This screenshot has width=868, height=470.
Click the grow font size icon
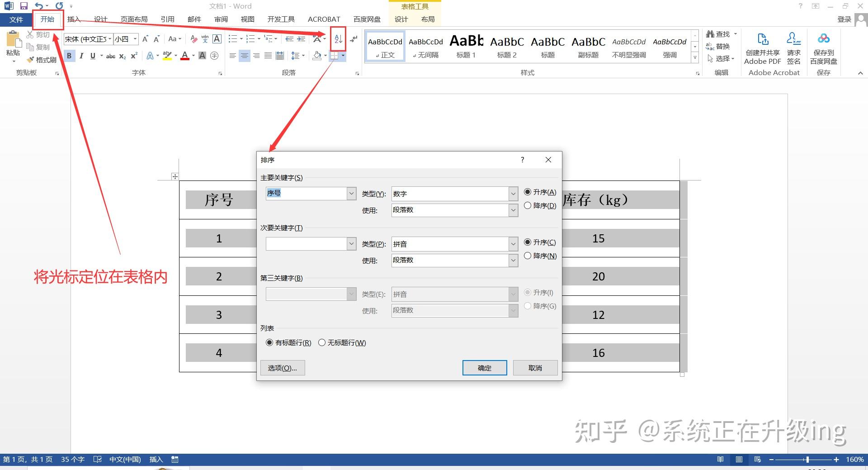tap(145, 39)
